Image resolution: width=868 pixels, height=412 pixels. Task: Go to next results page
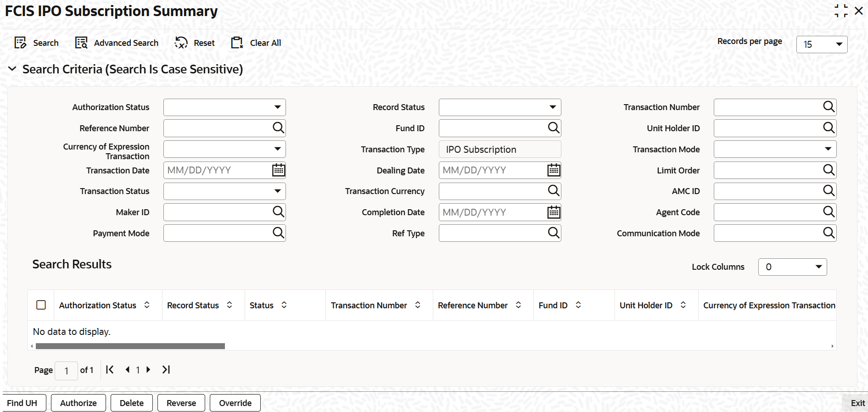click(148, 370)
